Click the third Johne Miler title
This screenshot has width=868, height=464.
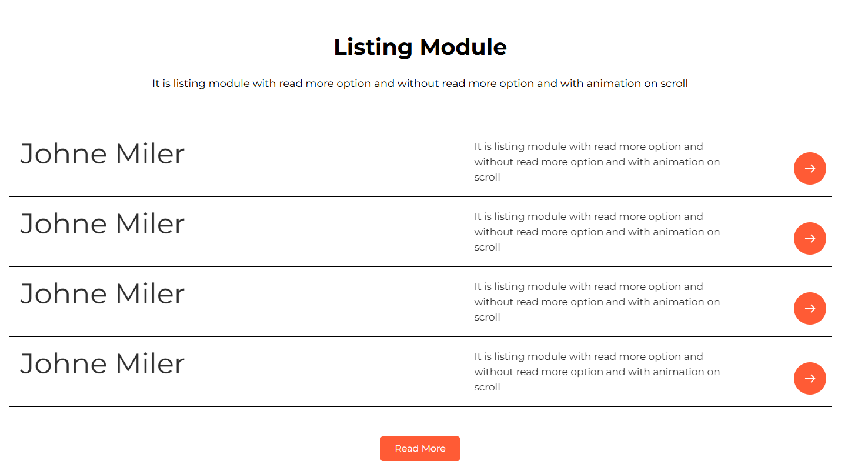click(x=102, y=294)
